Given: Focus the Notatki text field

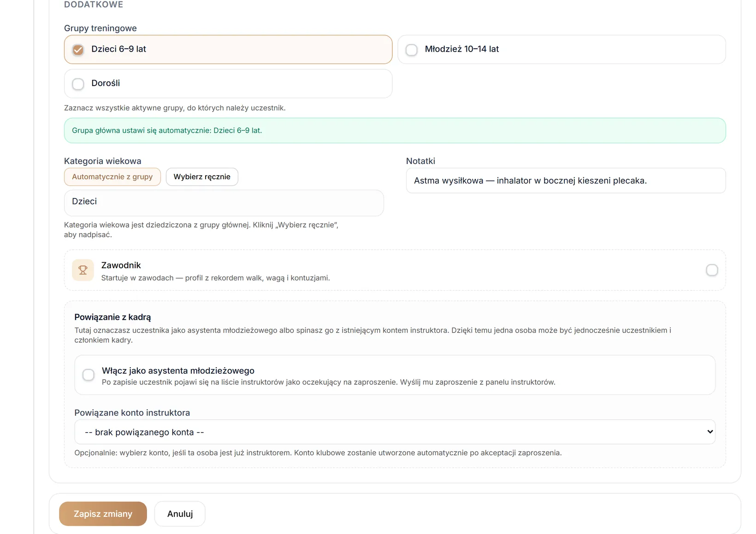Looking at the screenshot, I should coord(566,181).
